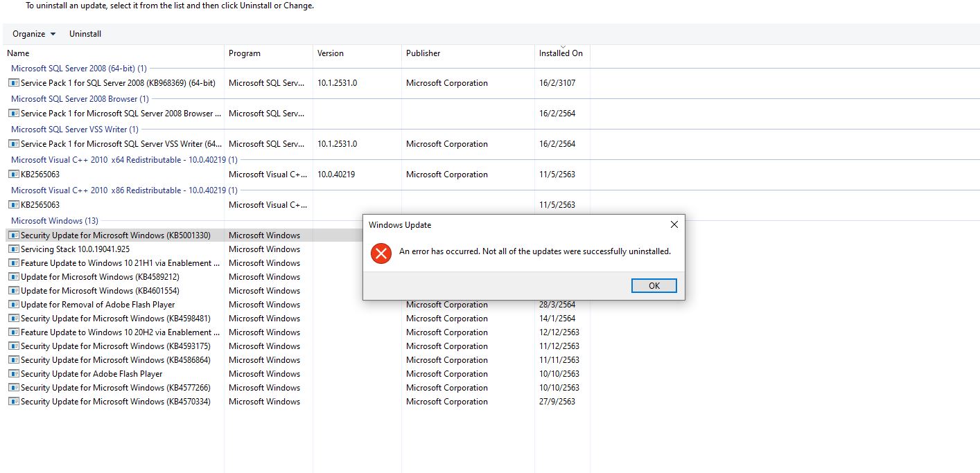The image size is (980, 473).
Task: Collapse Microsoft SQL Server 2008 Browser group
Action: pos(80,99)
